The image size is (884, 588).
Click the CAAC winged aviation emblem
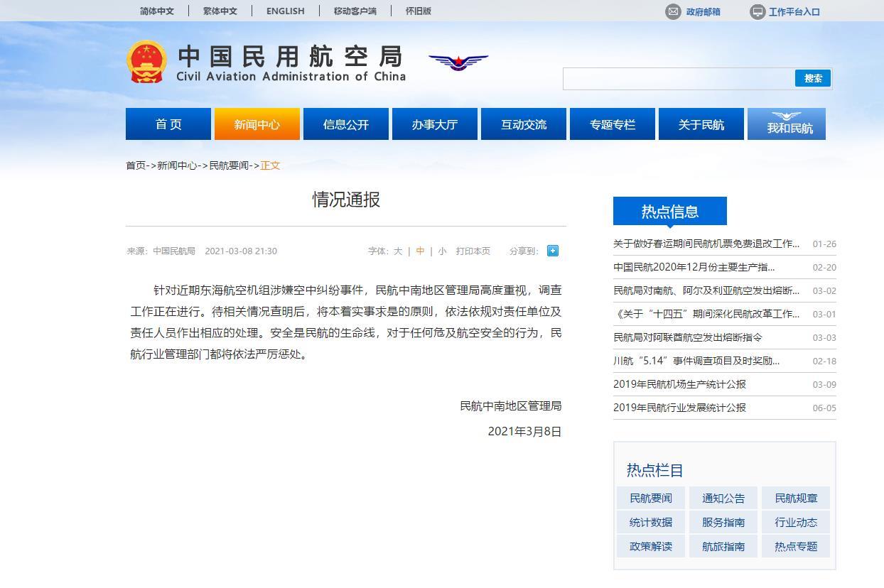point(458,62)
